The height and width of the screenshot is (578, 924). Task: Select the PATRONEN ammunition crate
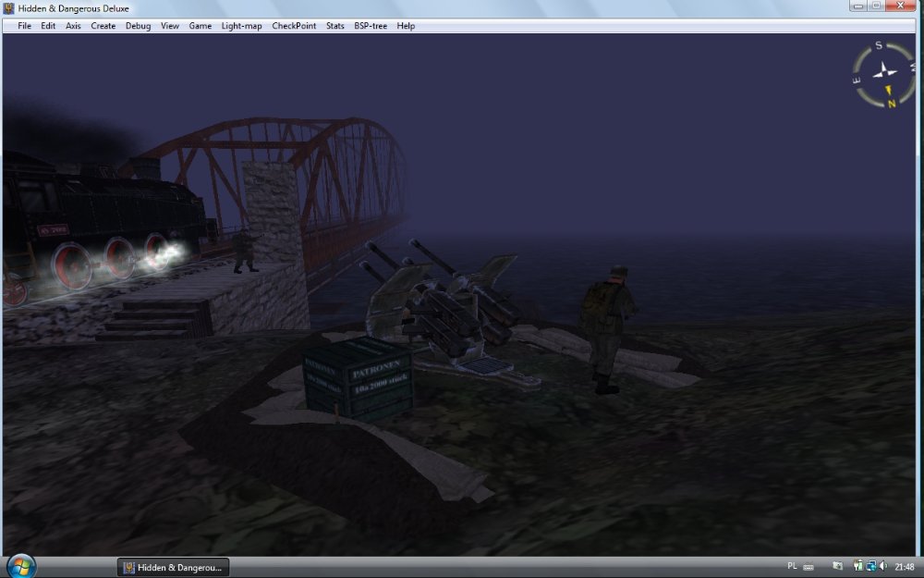click(x=358, y=378)
